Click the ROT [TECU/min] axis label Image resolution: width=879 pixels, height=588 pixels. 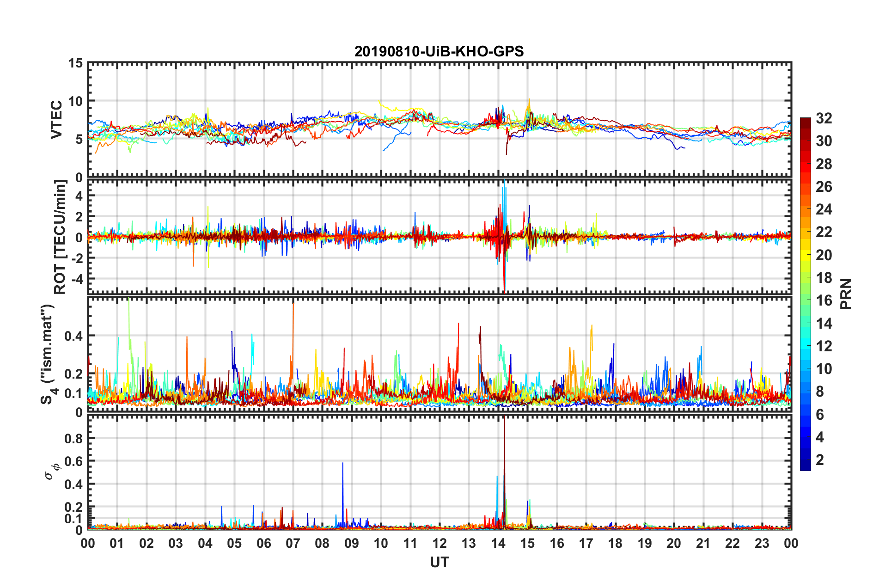click(60, 237)
